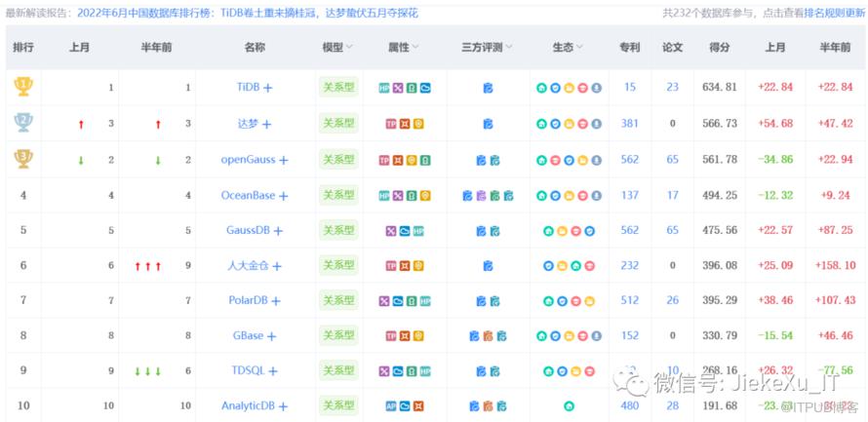
Task: Click the green home ecosystem icon in AnalyticDB row
Action: [569, 406]
